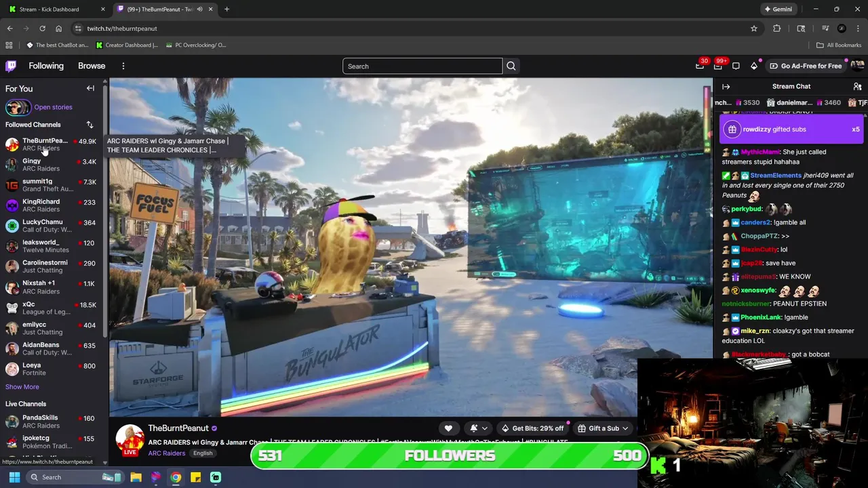Click the Twitch logo home icon
The image size is (868, 488).
(x=11, y=66)
